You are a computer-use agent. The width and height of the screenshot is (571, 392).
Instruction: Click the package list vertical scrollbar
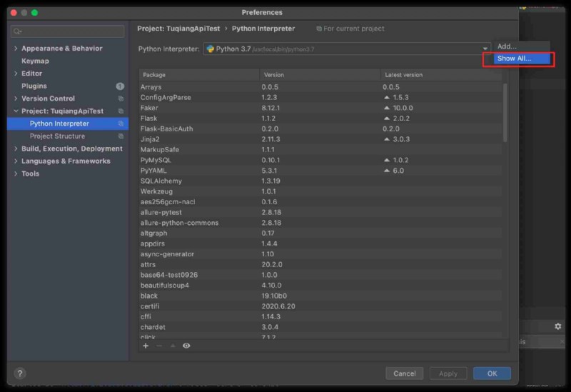point(505,113)
